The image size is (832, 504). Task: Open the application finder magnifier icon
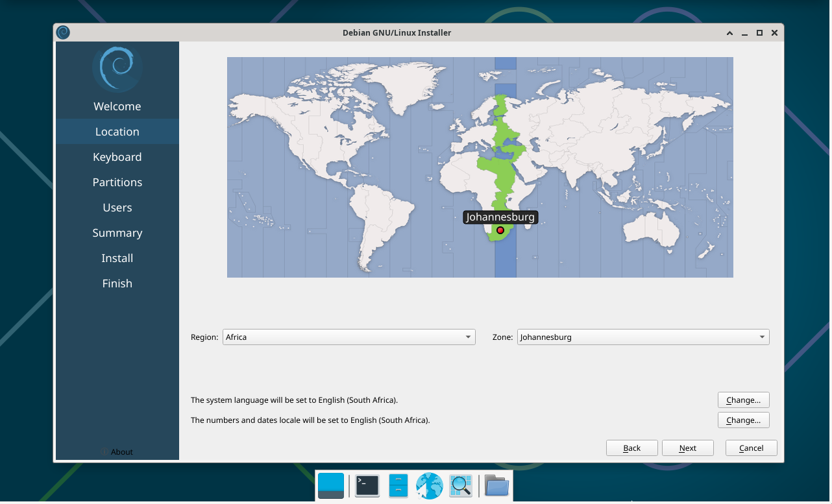click(x=461, y=485)
